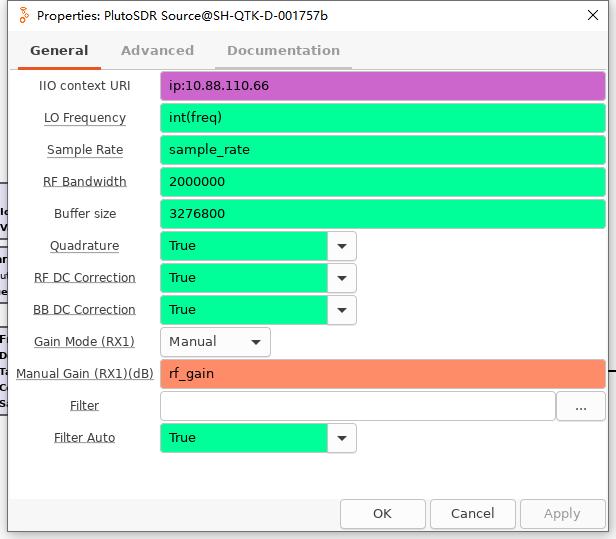Click the Gain Mode (RX1) label
The height and width of the screenshot is (539, 616).
tap(84, 342)
